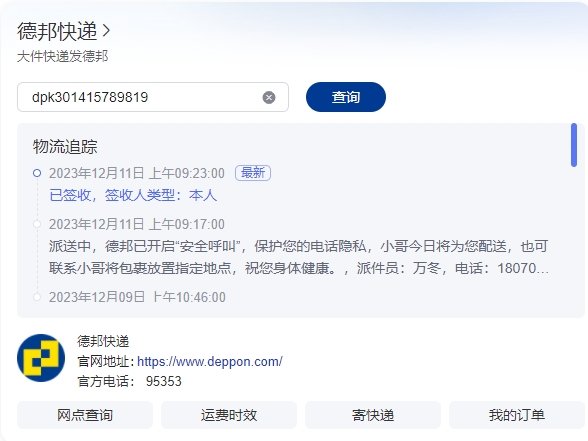The width and height of the screenshot is (588, 441).
Task: Clear the tracking number with the X icon
Action: (268, 98)
